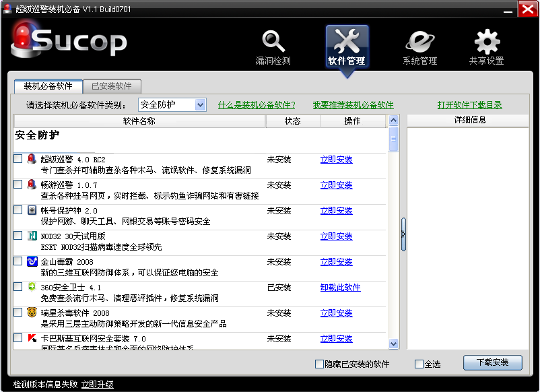Viewport: 540px width, 392px height.
Task: Click 卸载此软件 for 360安全卫士 4.1
Action: [x=341, y=288]
